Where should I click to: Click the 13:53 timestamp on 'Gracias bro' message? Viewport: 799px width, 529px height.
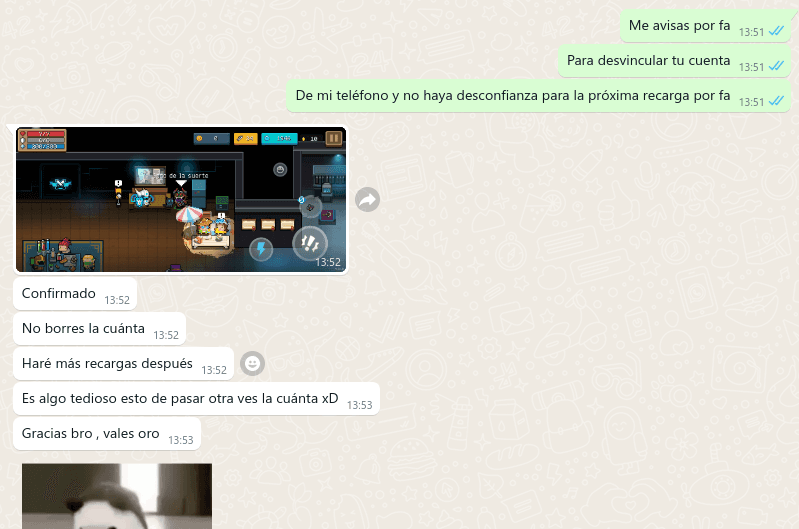[181, 440]
